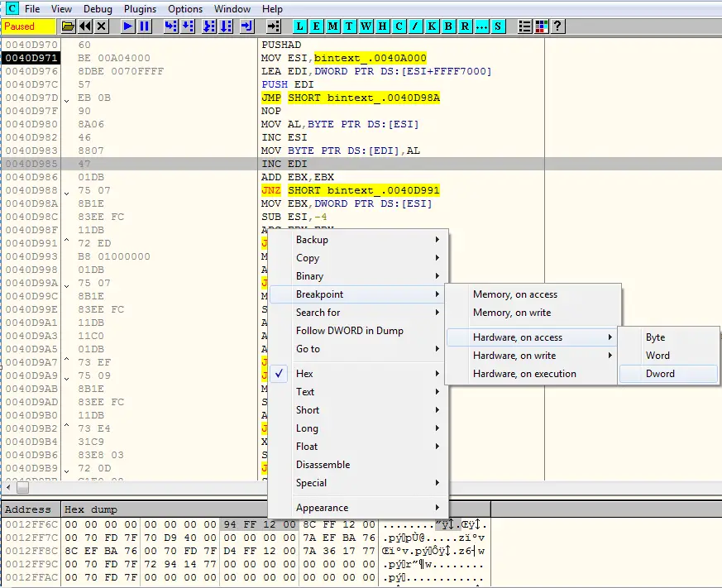722x588 pixels.
Task: Open the Plugins menu
Action: tap(140, 9)
